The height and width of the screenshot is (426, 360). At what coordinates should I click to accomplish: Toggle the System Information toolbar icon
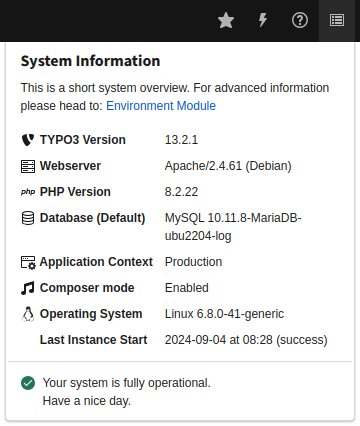(337, 20)
